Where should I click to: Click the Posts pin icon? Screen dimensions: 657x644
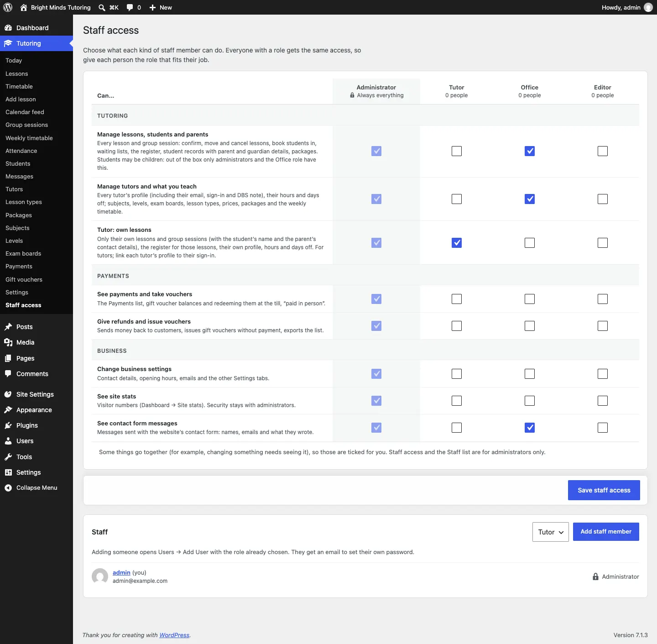click(x=8, y=327)
